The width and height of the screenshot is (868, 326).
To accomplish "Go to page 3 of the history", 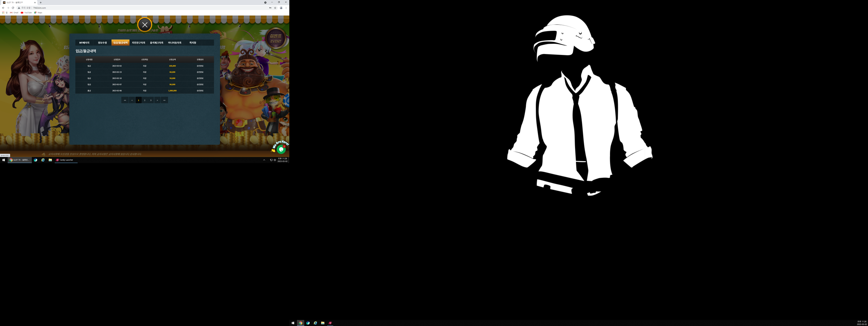I will 151,100.
